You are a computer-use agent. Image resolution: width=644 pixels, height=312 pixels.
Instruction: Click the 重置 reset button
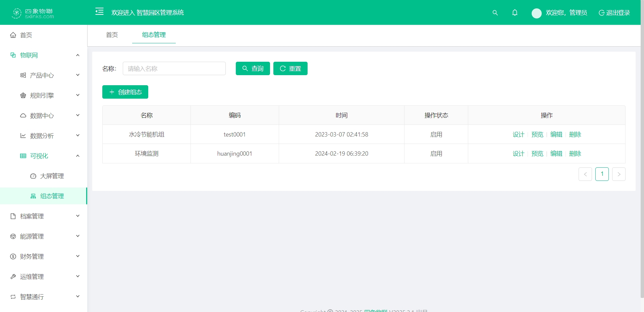[290, 68]
